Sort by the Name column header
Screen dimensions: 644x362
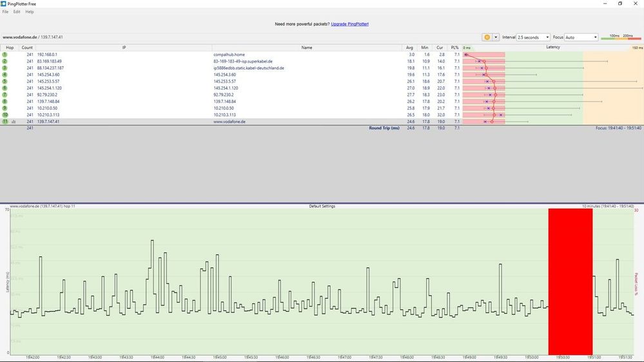307,48
